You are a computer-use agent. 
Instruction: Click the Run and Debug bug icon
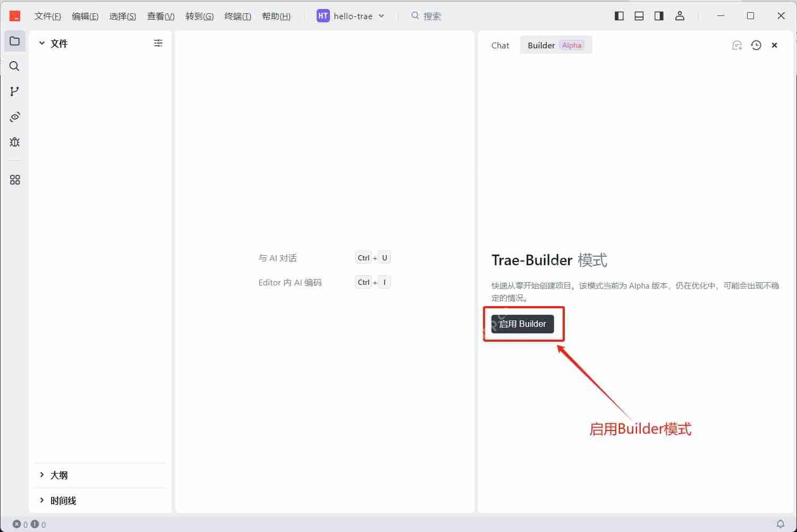[x=14, y=142]
